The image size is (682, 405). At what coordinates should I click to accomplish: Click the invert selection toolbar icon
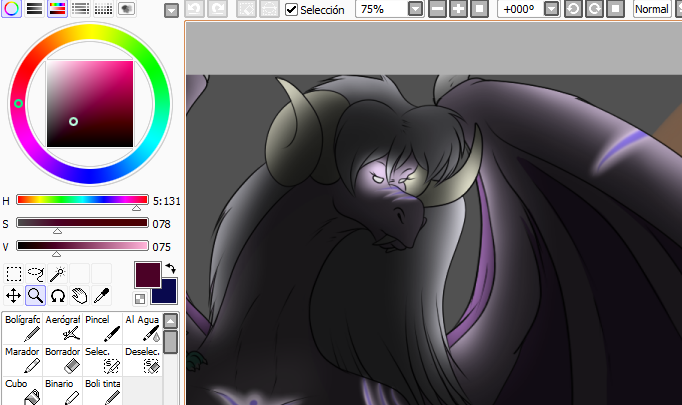coord(269,9)
